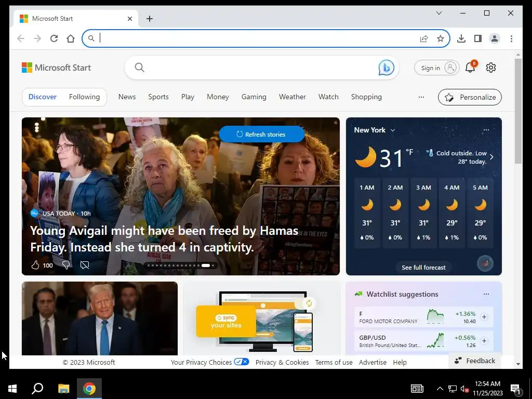Show hidden system tray icons
Image resolution: width=532 pixels, height=399 pixels.
click(x=440, y=389)
